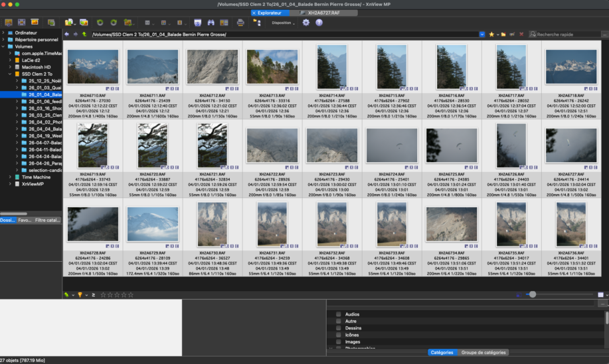Click the import into folder toolbar icon
This screenshot has width=609, height=364.
click(69, 23)
